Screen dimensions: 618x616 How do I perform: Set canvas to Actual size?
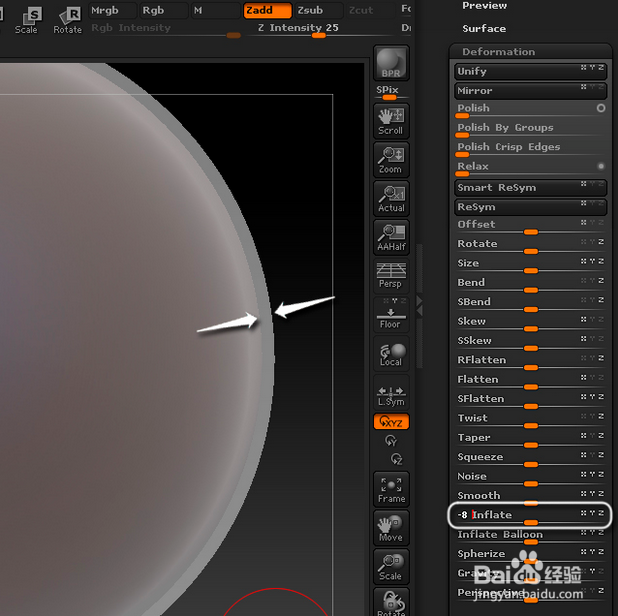click(391, 199)
